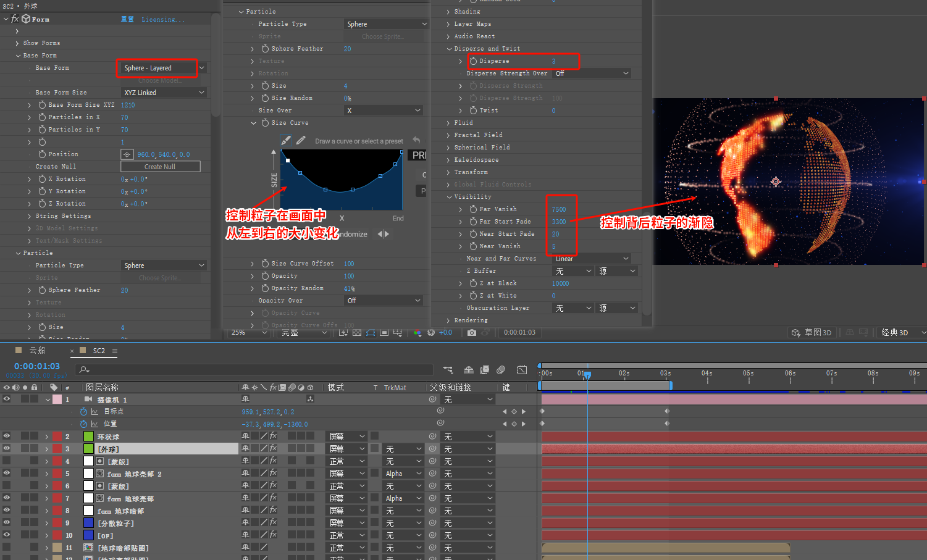Show the layer 4 [蒙版] layer
This screenshot has height=560, width=927.
click(6, 461)
